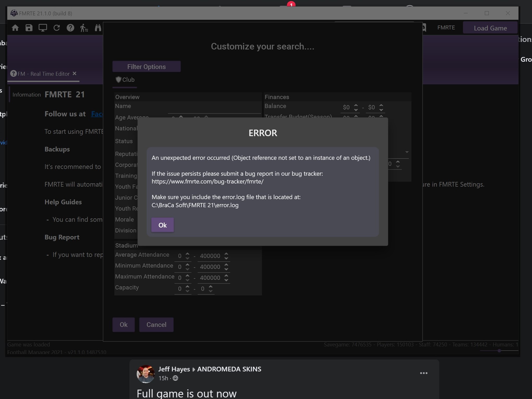Increase maximum Average Attendance value
The image size is (532, 399).
pos(226,254)
